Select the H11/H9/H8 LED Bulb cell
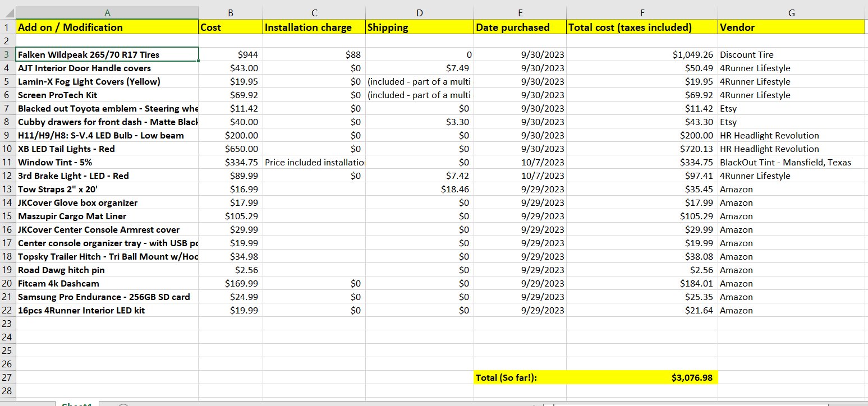 tap(107, 135)
